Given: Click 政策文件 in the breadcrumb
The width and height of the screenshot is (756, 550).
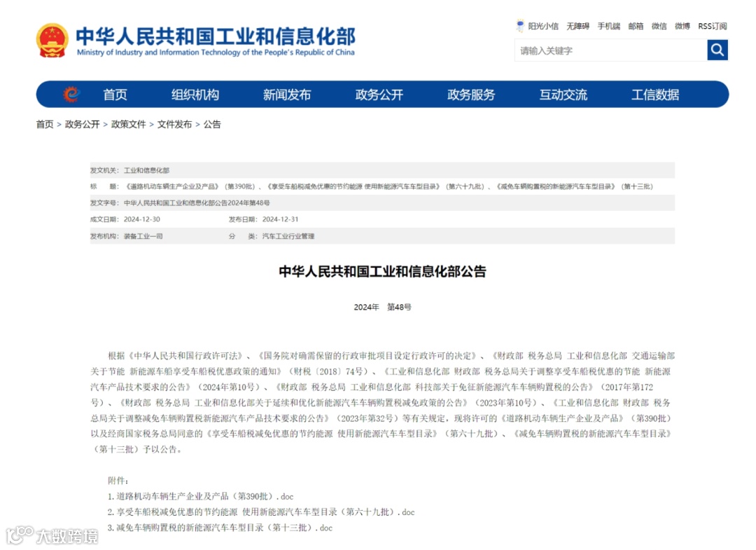Looking at the screenshot, I should pyautogui.click(x=128, y=125).
